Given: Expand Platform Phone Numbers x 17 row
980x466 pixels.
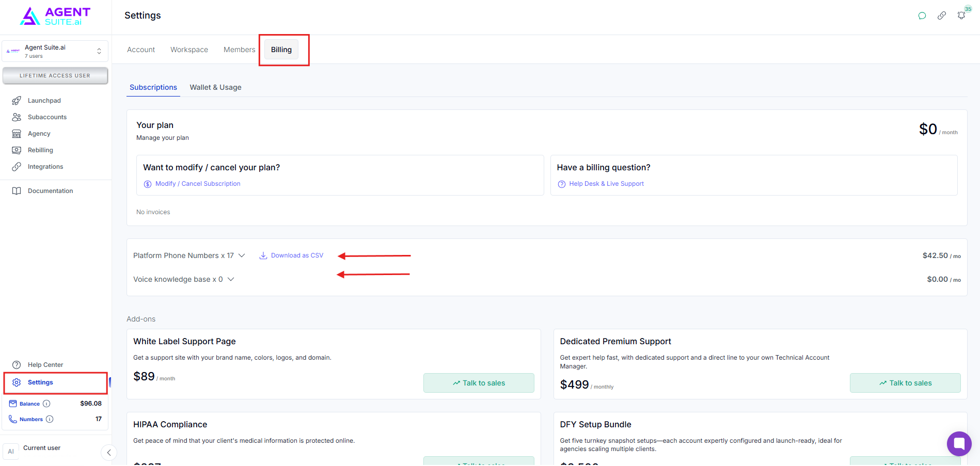Looking at the screenshot, I should [242, 255].
